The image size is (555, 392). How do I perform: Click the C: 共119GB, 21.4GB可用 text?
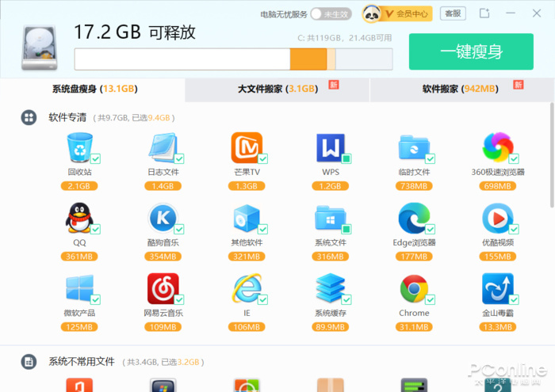tap(344, 38)
